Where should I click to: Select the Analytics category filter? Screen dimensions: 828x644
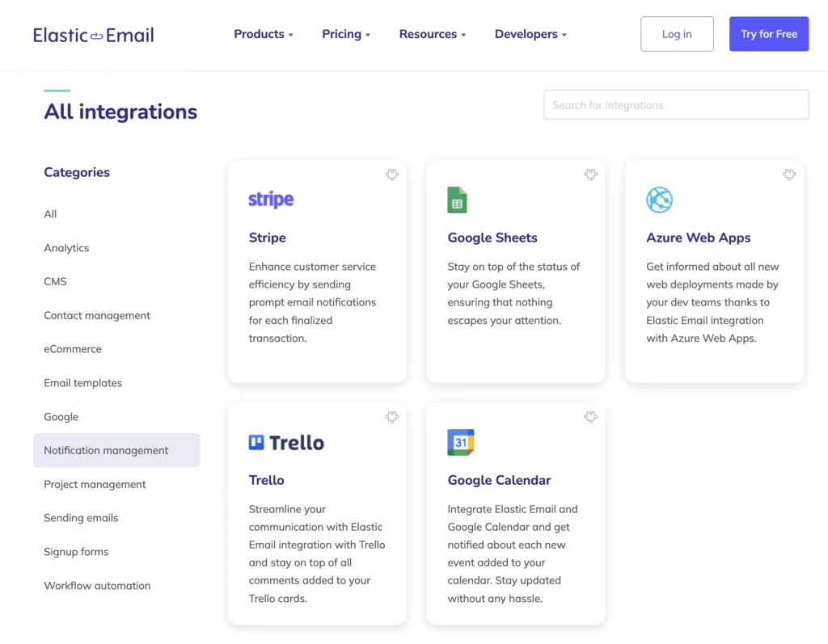pos(66,248)
